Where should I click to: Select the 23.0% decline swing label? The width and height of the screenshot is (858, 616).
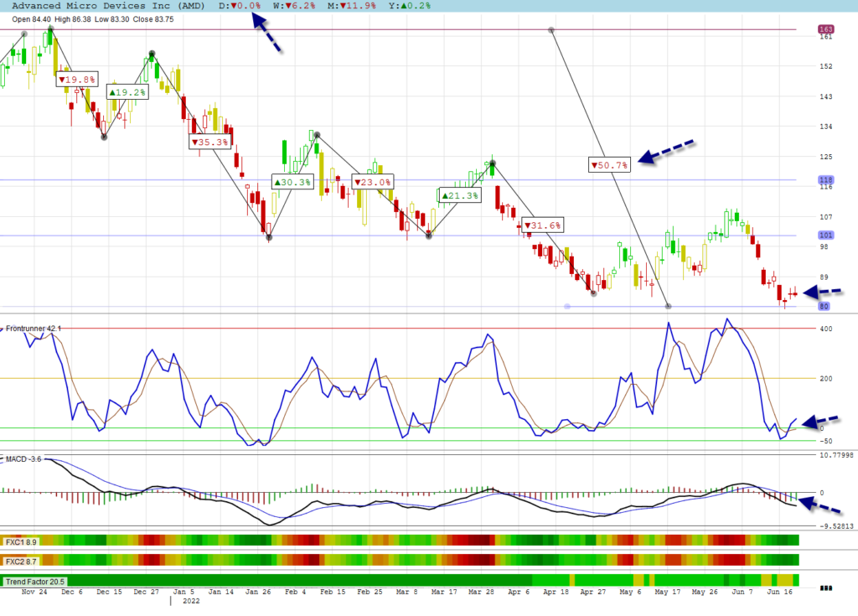click(373, 182)
